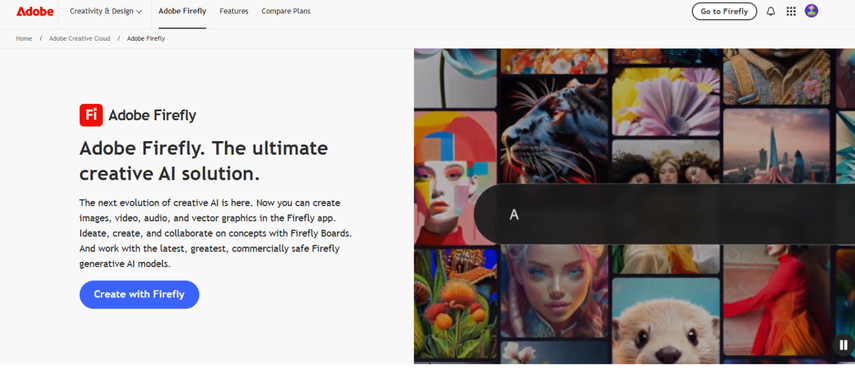Image resolution: width=855 pixels, height=376 pixels.
Task: Expand the Creativity & Design menu
Action: tap(106, 11)
